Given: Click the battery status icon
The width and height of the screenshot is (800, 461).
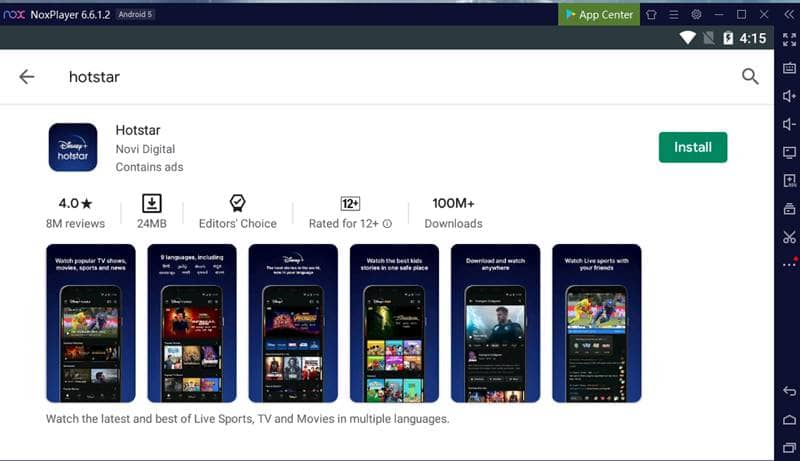Looking at the screenshot, I should click(728, 38).
